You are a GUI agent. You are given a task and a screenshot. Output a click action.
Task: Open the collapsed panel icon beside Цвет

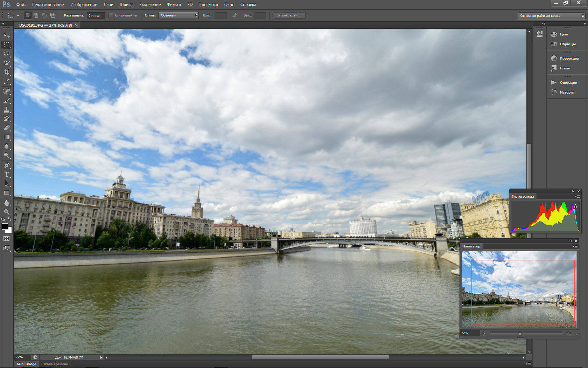click(540, 34)
